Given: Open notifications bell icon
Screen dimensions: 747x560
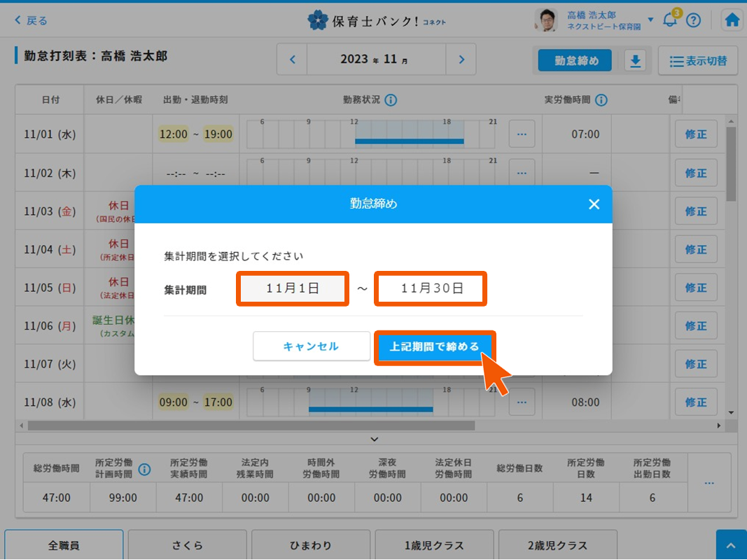Looking at the screenshot, I should (670, 20).
